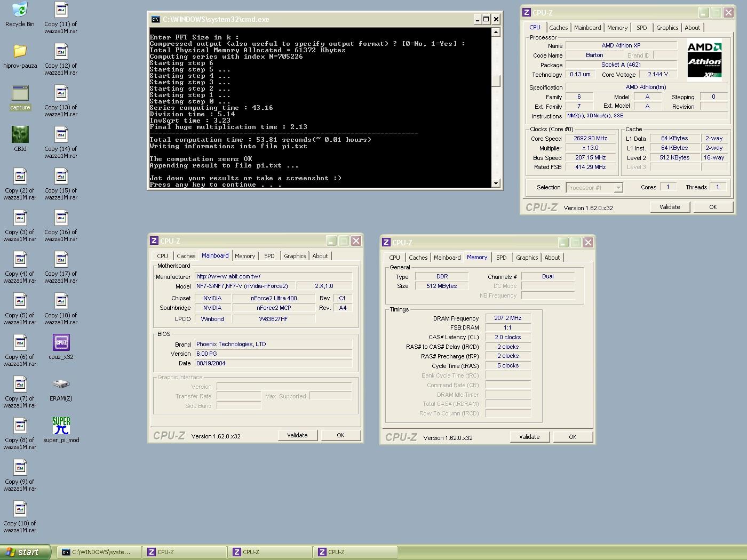Click OK in the Memory window

click(x=573, y=437)
